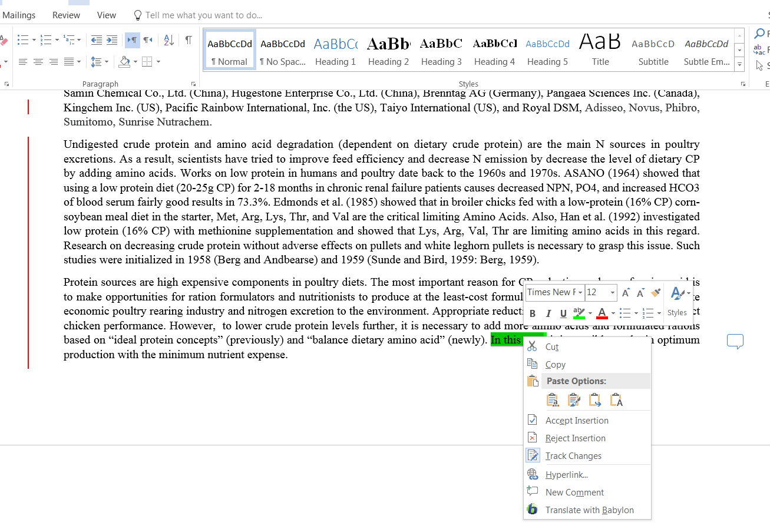The image size is (770, 532).
Task: Open the Paragraph dialog launcher
Action: point(193,84)
